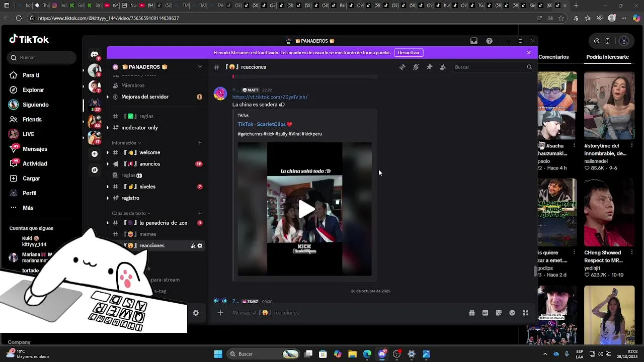Add a channel to Información category
Viewport: 644px width, 362px height.
(200, 143)
